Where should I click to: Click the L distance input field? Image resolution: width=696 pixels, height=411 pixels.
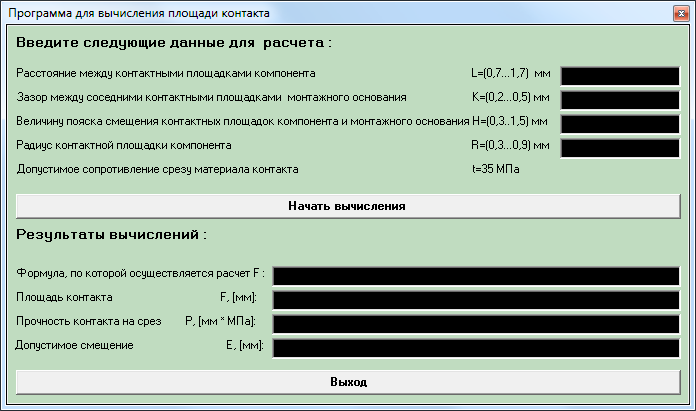click(x=620, y=76)
